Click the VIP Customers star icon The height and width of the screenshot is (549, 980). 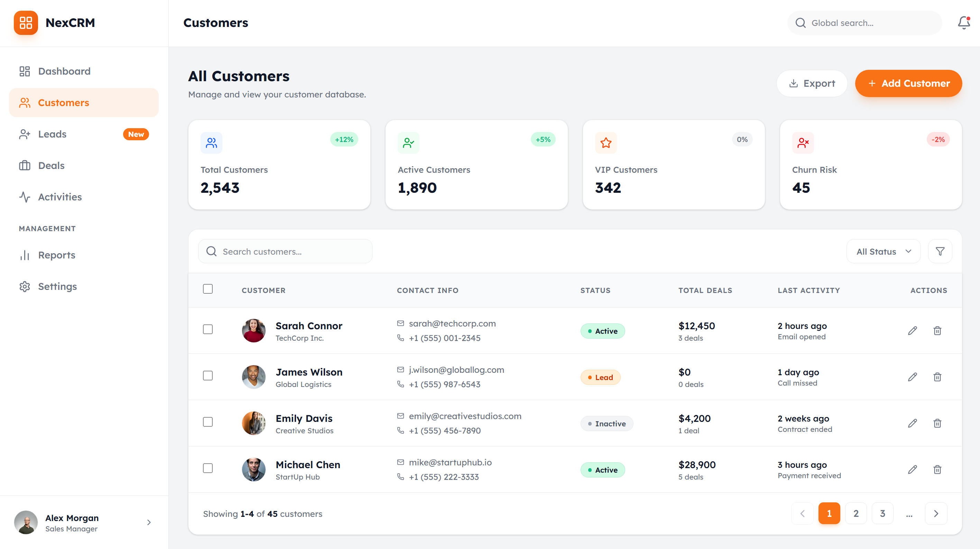[605, 143]
